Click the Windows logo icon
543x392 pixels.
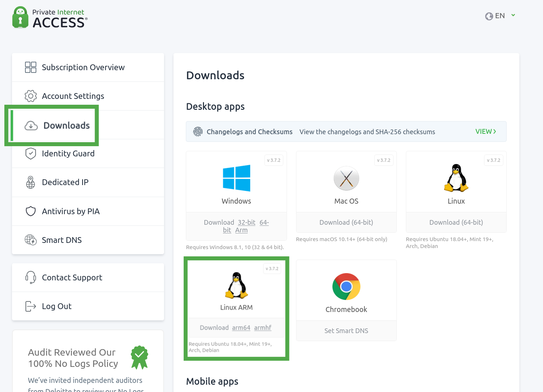(x=236, y=178)
